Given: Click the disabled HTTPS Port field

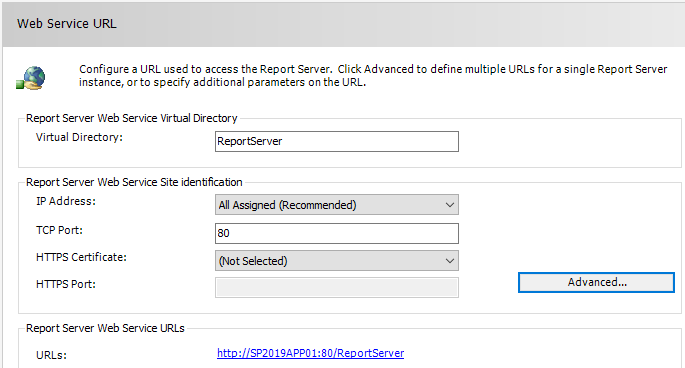Looking at the screenshot, I should tap(337, 288).
